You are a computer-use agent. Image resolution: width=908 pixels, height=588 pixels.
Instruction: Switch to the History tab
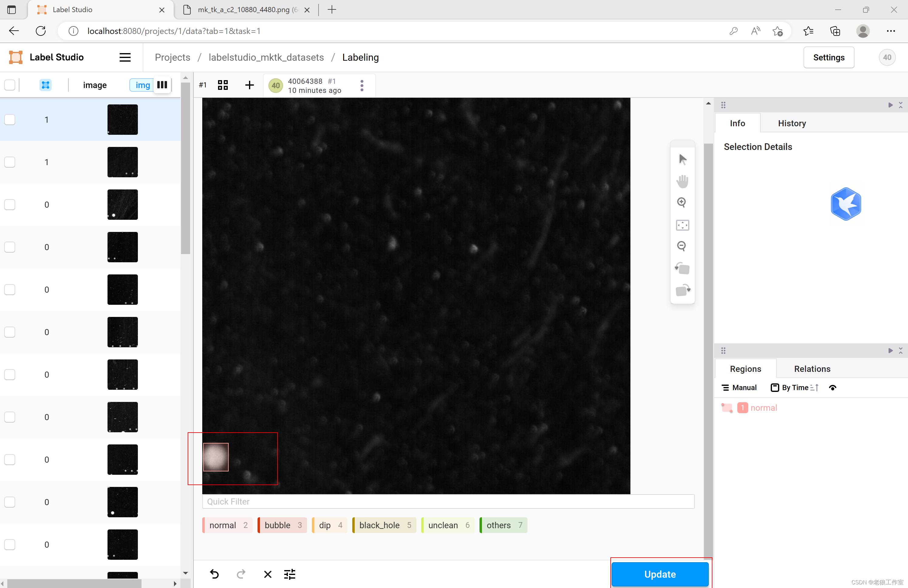coord(792,123)
